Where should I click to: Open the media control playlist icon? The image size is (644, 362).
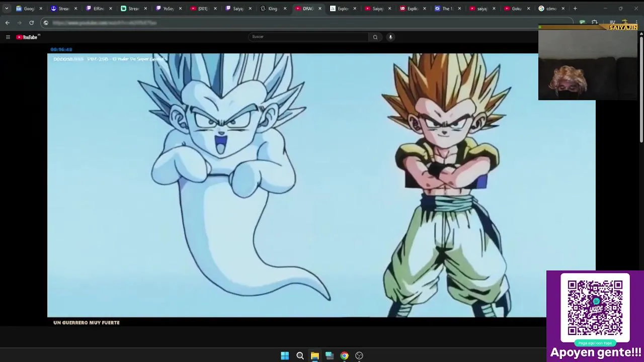[x=612, y=23]
